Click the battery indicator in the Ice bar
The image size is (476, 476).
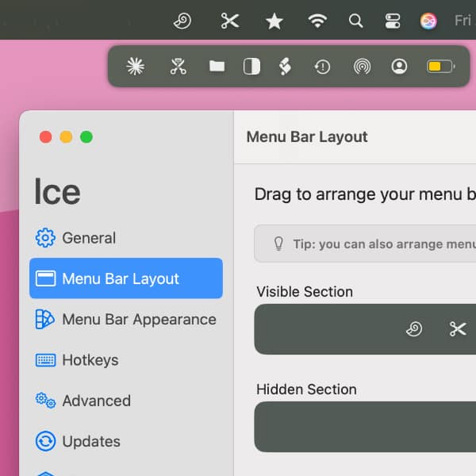pos(440,67)
